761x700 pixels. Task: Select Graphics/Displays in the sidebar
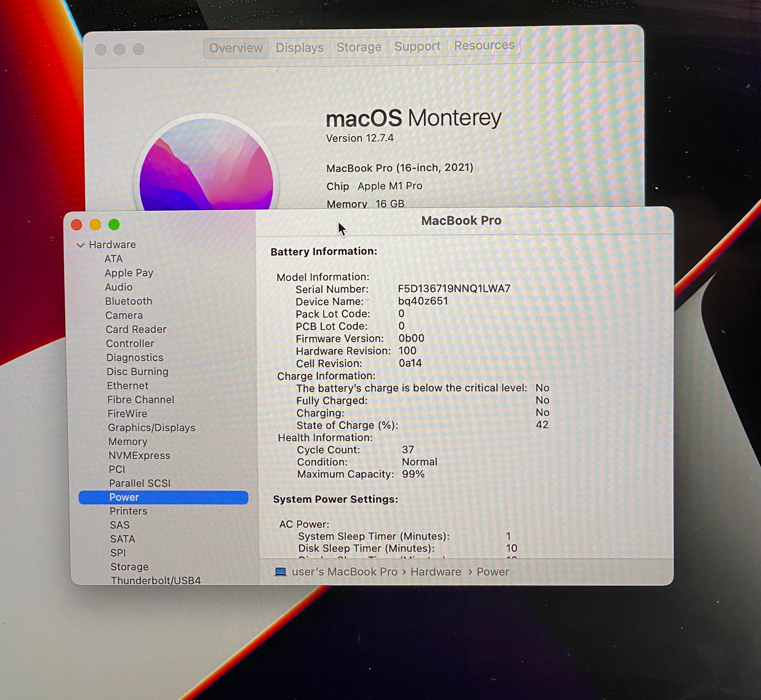click(x=152, y=427)
